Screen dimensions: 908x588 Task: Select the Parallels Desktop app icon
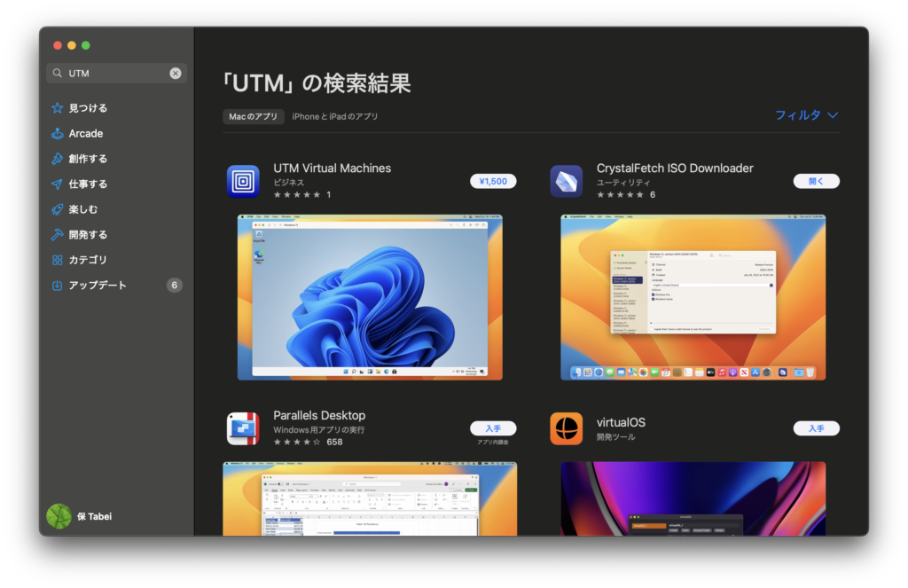pyautogui.click(x=243, y=428)
